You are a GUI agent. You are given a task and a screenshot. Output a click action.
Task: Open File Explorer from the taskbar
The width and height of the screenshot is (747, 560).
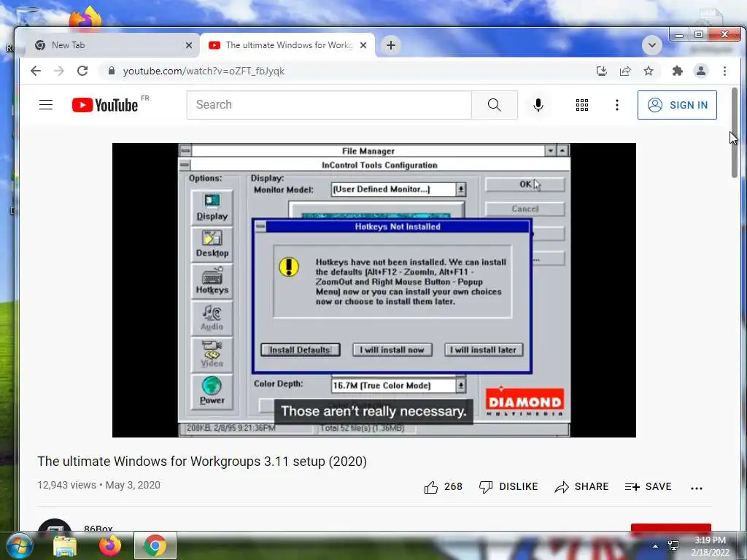coord(65,546)
